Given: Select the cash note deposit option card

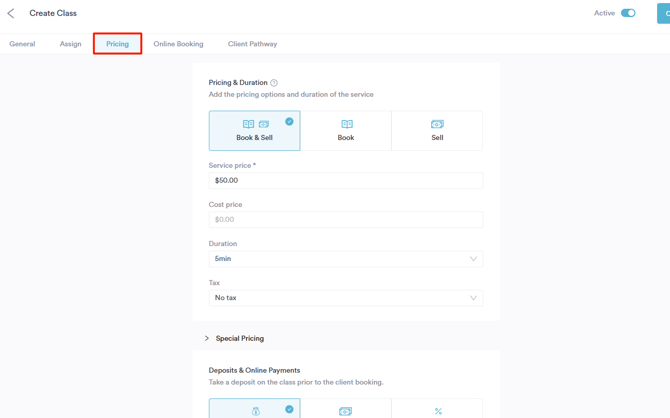Looking at the screenshot, I should point(346,409).
